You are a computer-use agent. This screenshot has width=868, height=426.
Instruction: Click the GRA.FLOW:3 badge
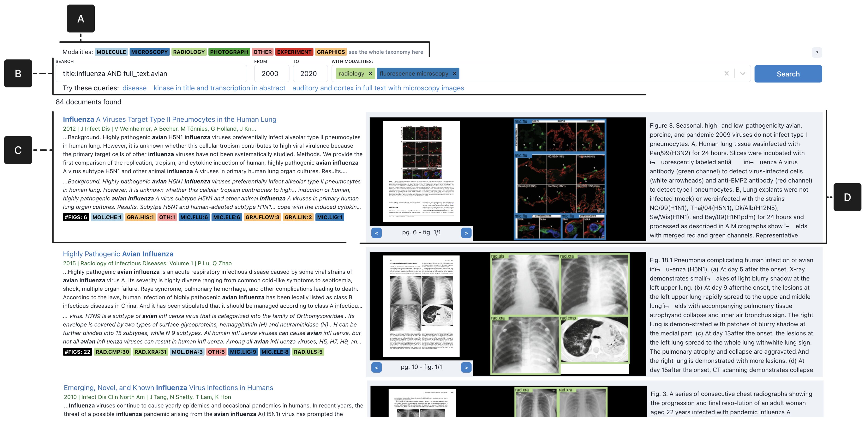263,217
